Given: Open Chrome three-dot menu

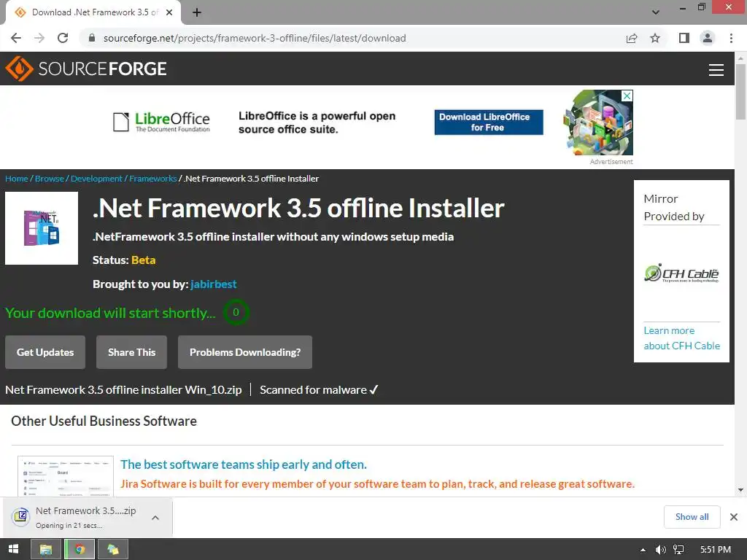Looking at the screenshot, I should pyautogui.click(x=731, y=38).
